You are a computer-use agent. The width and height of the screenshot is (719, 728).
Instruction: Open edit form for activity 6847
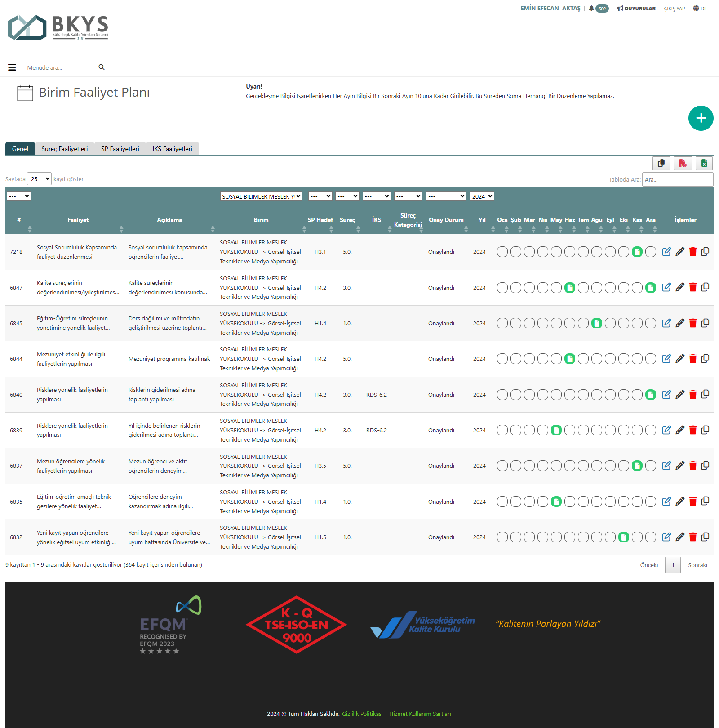[666, 287]
